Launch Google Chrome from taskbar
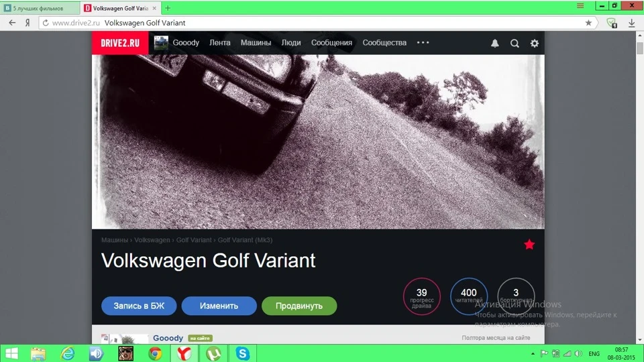 click(155, 353)
